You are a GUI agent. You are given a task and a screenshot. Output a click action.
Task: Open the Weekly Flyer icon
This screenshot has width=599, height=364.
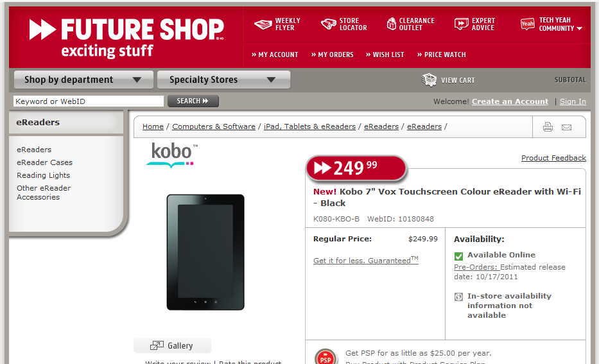pos(263,24)
